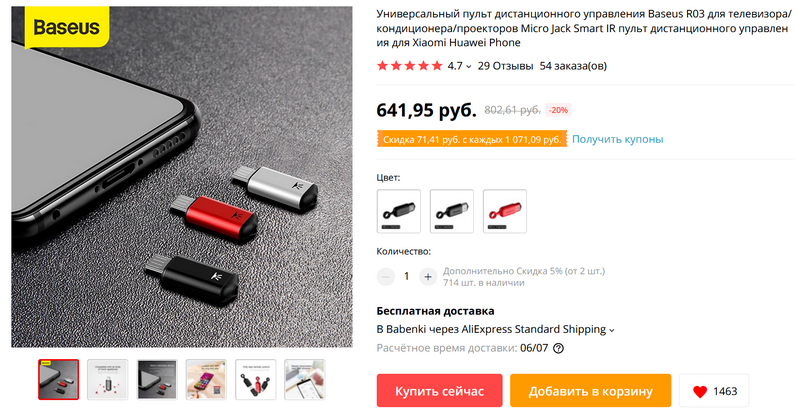Viewport: 800px width, 418px height.
Task: Open the 29 Отзывы reviews link
Action: click(505, 66)
